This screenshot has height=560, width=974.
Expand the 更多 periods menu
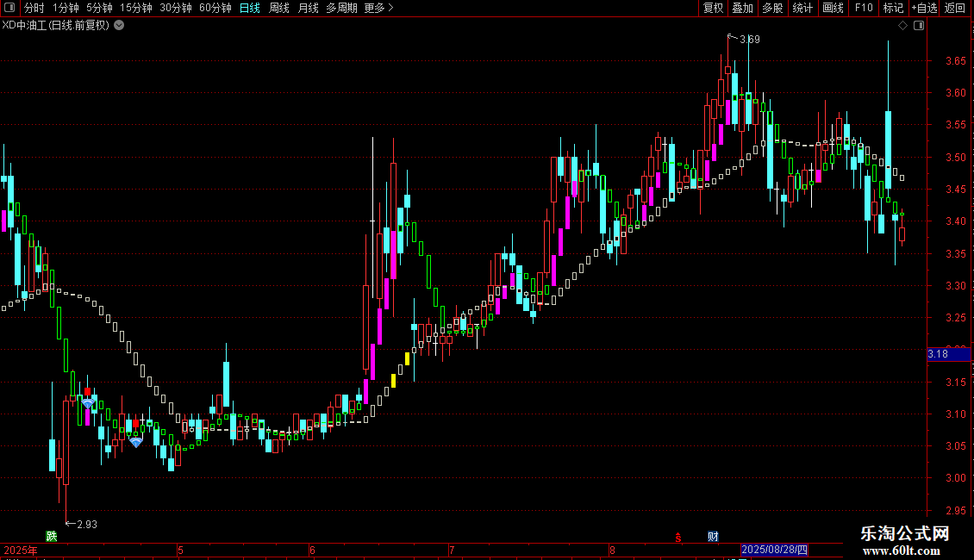point(379,8)
